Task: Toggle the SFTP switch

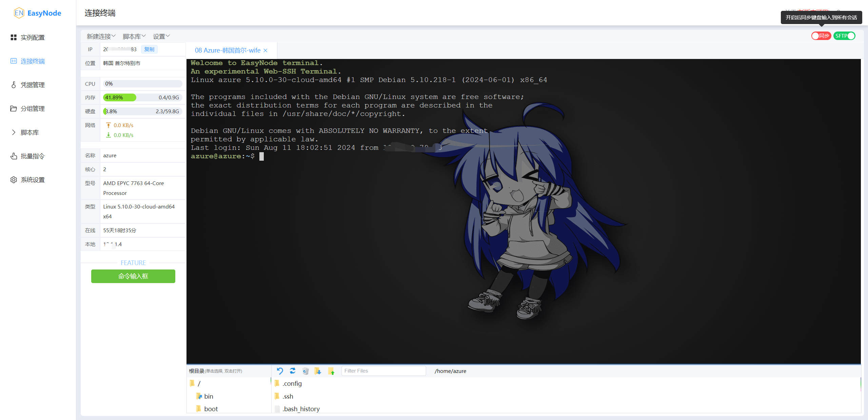Action: (844, 36)
